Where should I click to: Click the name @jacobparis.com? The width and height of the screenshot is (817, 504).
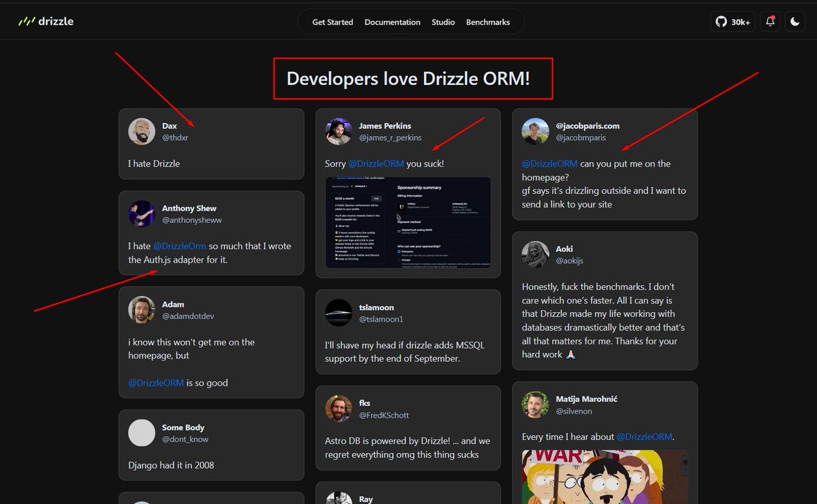(588, 126)
